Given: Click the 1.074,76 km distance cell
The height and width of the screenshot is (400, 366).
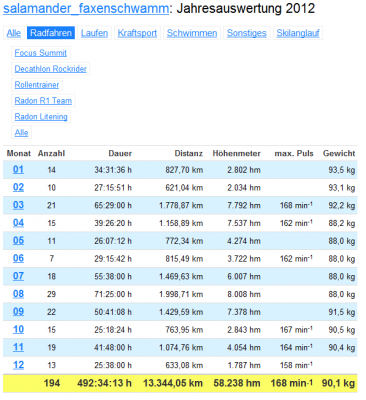Looking at the screenshot, I should click(181, 348).
